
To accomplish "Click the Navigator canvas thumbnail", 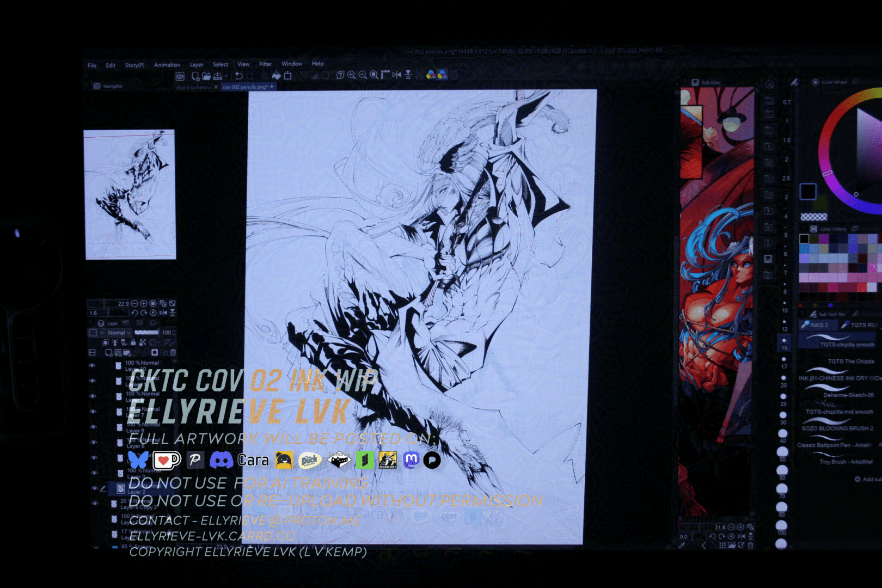I will [130, 194].
